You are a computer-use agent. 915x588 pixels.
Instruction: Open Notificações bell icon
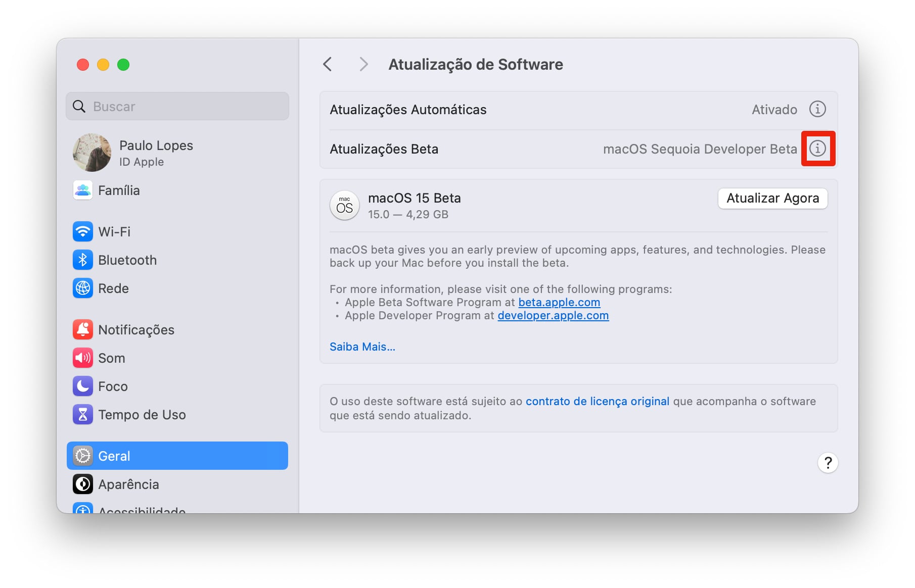(83, 330)
